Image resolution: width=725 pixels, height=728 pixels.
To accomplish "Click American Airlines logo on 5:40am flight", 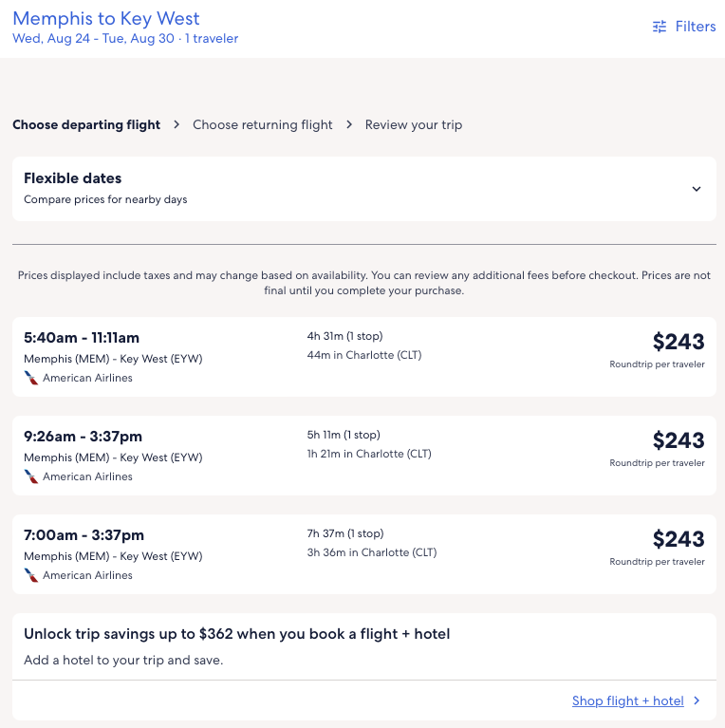I will (31, 378).
